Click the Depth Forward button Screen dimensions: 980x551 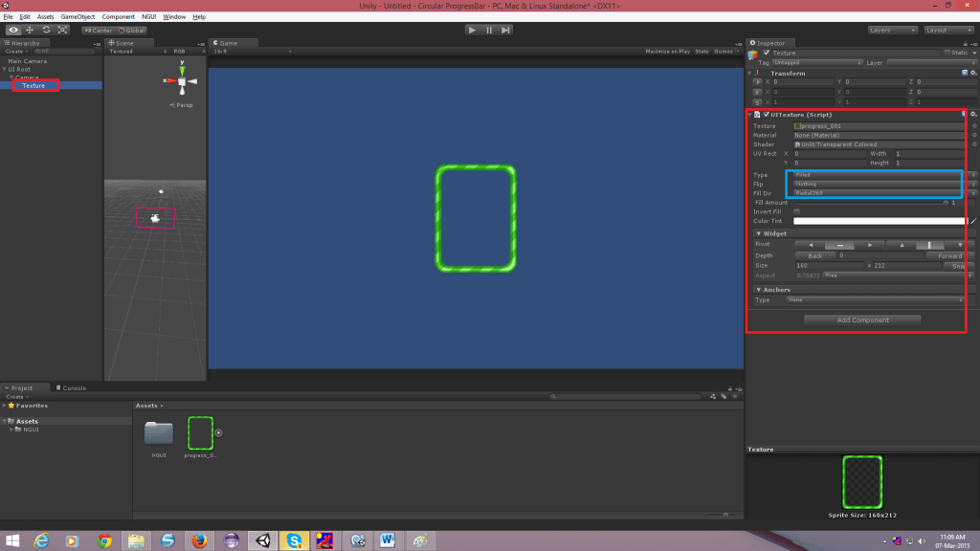tap(950, 255)
